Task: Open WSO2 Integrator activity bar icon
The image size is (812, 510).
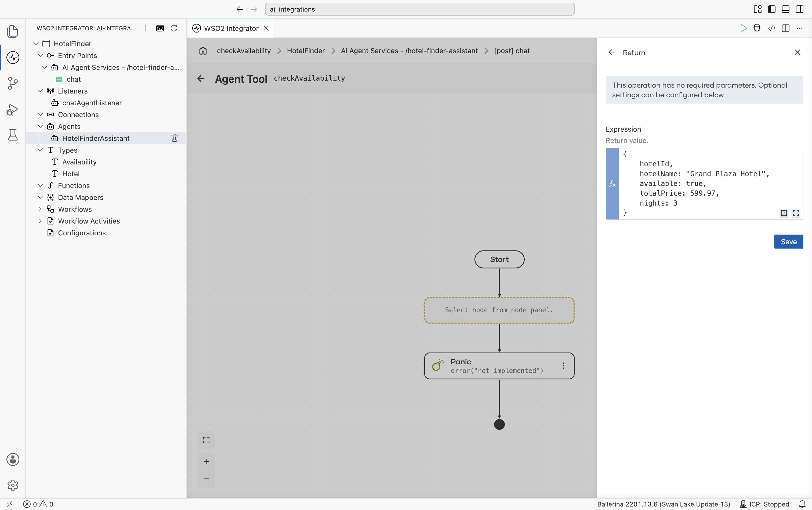Action: (12, 57)
